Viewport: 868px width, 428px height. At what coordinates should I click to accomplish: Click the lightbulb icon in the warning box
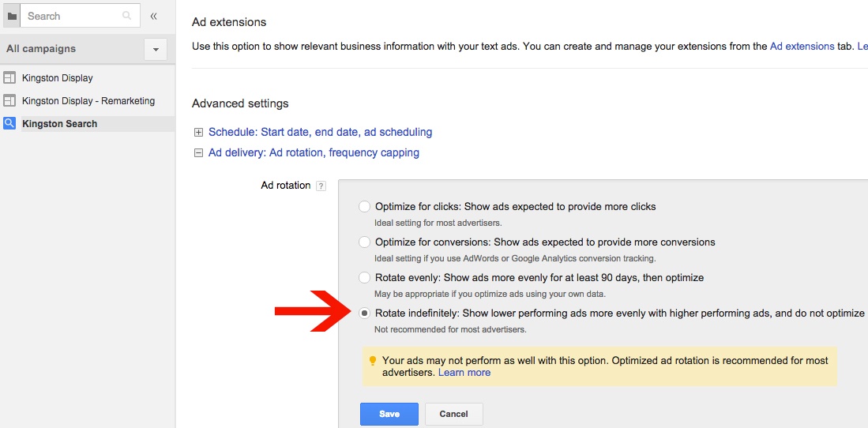coord(373,361)
